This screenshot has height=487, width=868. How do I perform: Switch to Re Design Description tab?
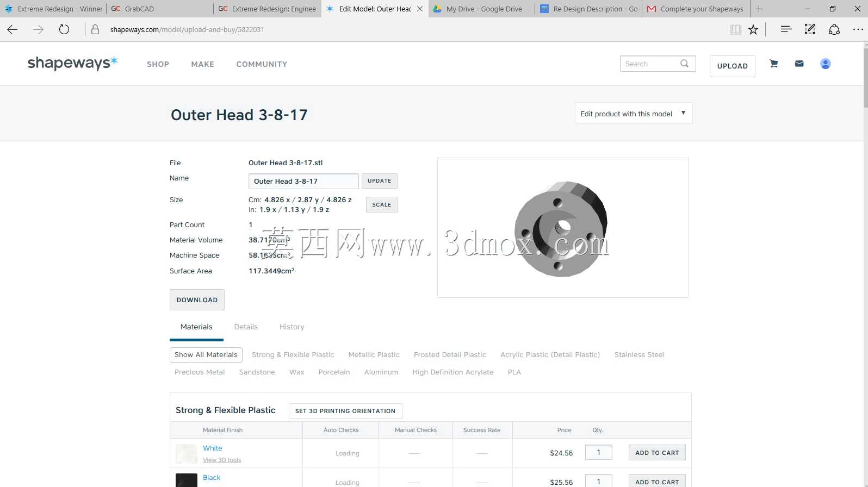click(588, 9)
